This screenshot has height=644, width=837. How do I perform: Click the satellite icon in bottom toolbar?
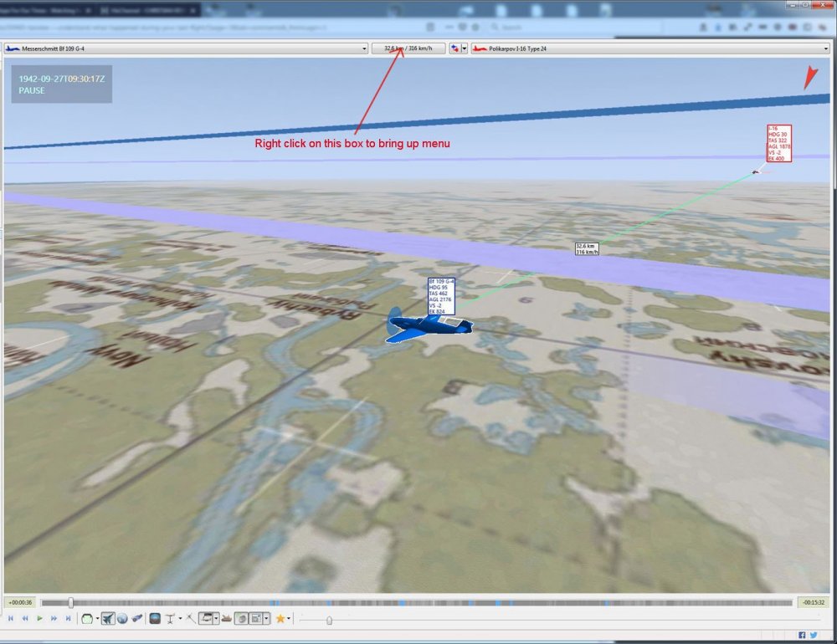[136, 619]
